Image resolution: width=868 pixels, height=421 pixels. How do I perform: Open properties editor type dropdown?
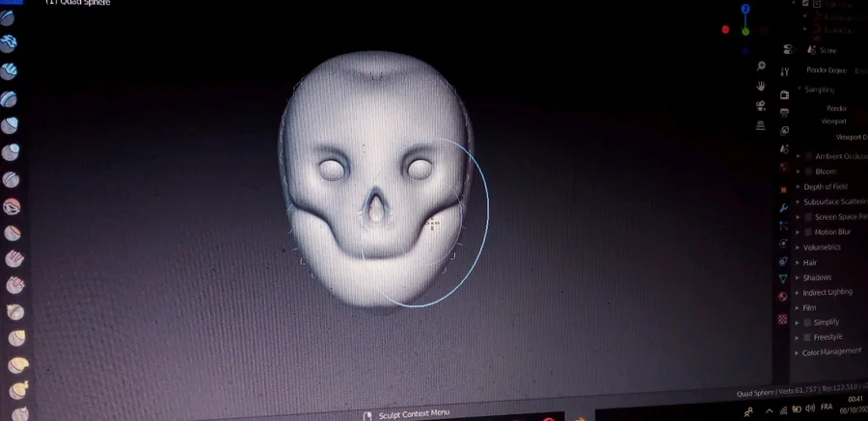(x=788, y=50)
